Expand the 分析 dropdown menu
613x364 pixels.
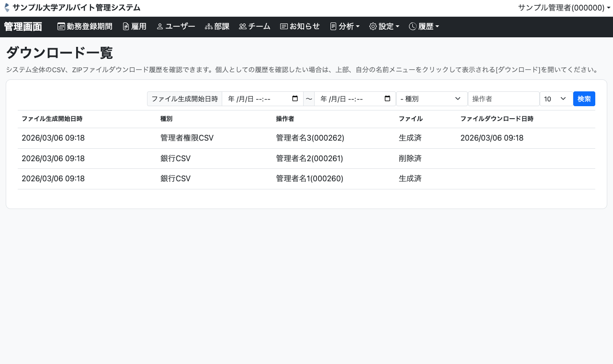[x=345, y=27]
